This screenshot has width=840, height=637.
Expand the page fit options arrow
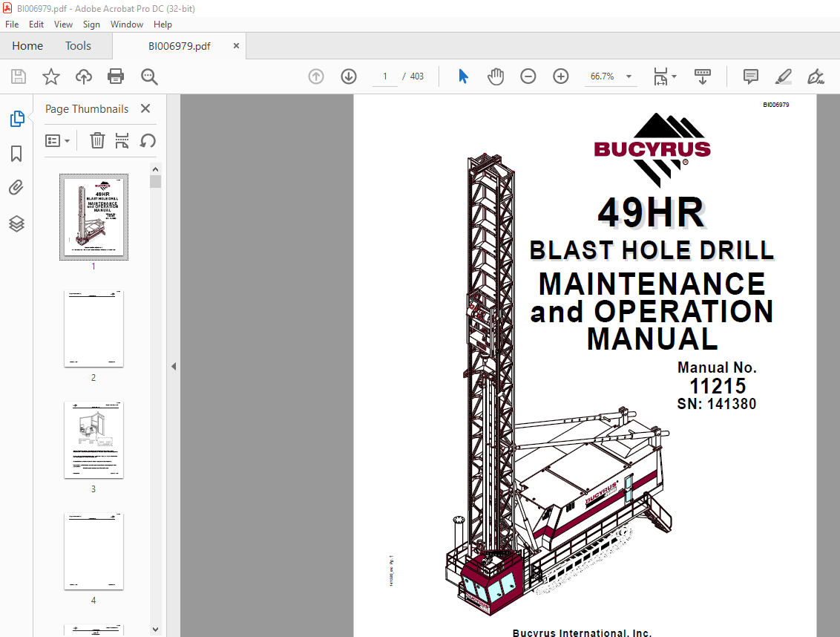674,76
